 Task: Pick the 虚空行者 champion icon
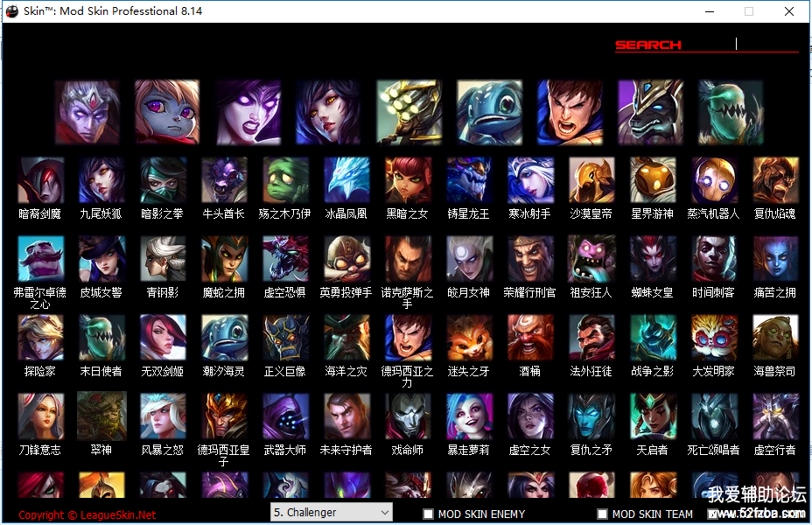[775, 416]
